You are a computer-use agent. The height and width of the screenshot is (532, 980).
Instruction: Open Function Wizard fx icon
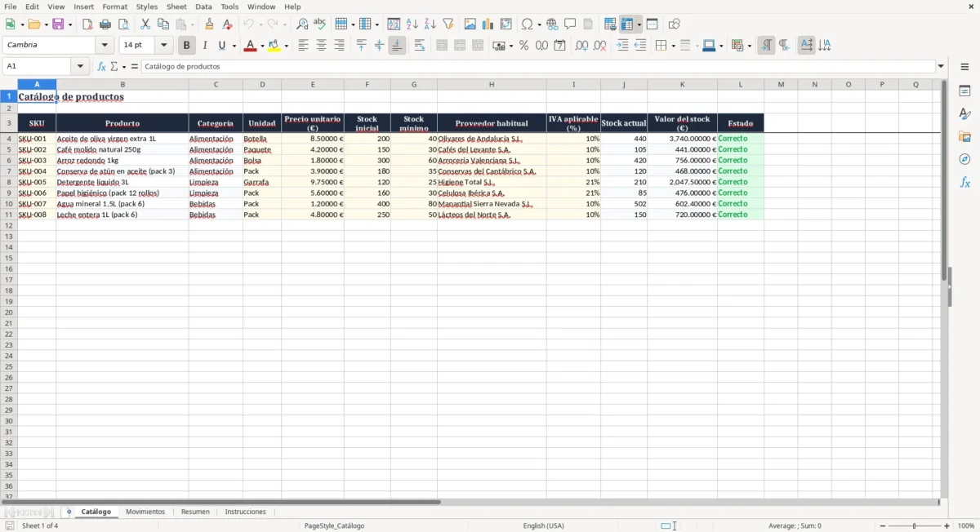coord(101,67)
